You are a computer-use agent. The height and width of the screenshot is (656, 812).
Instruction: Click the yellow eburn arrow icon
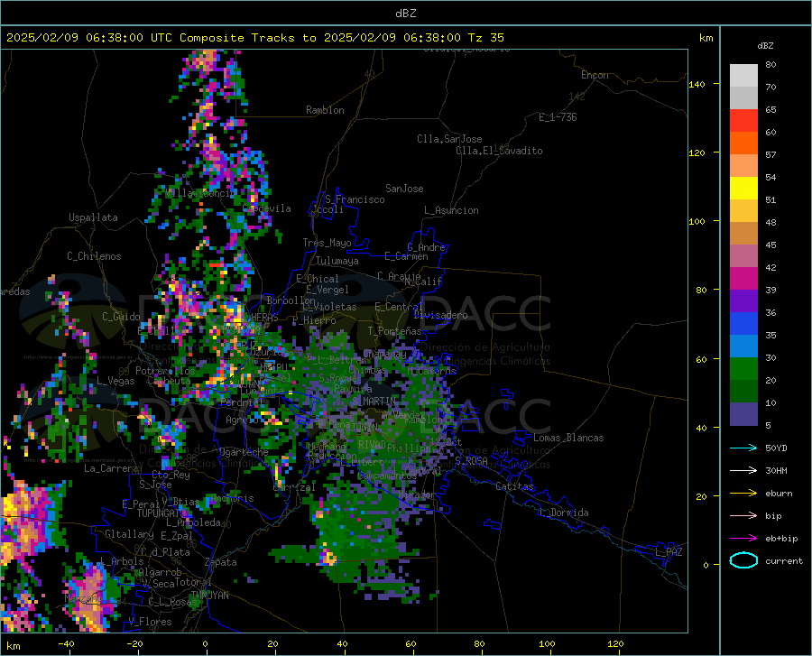tap(743, 493)
